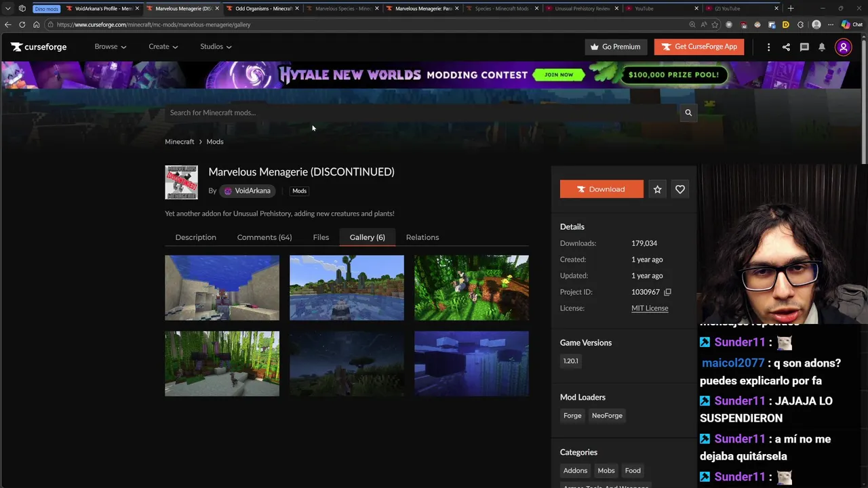
Task: Select the 1.20.1 game version tag
Action: tap(571, 361)
